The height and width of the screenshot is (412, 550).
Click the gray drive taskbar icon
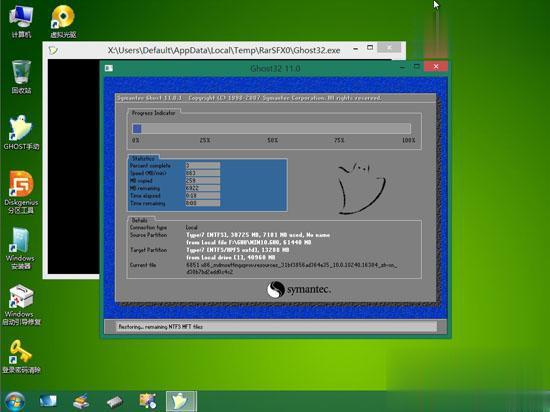115,402
